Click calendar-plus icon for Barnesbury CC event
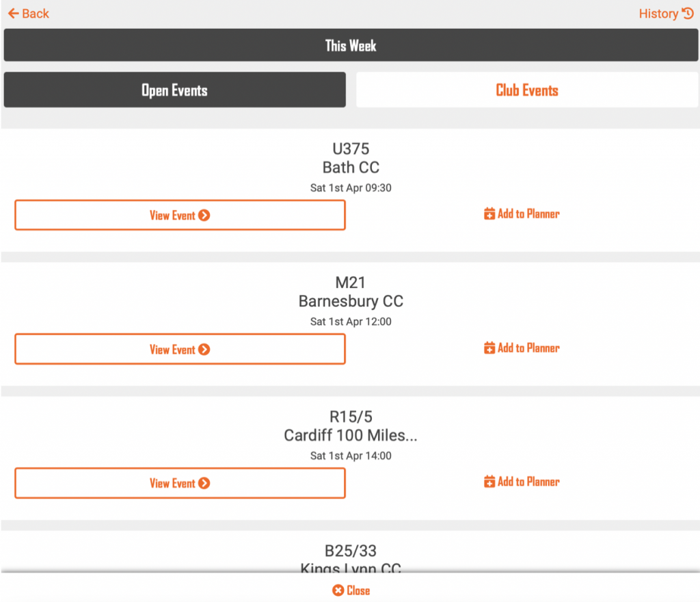Viewport: 700px width, 602px height. point(489,348)
